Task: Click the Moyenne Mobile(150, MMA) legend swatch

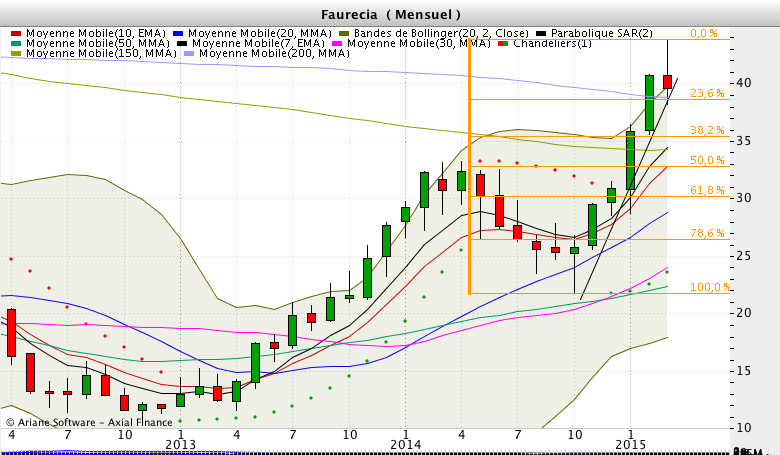Action: [16, 53]
